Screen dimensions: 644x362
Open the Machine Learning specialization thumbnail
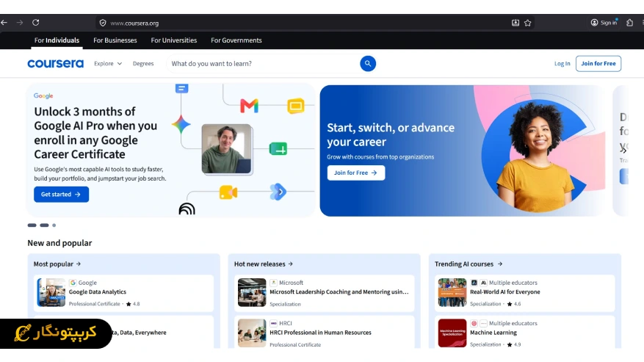tap(452, 333)
